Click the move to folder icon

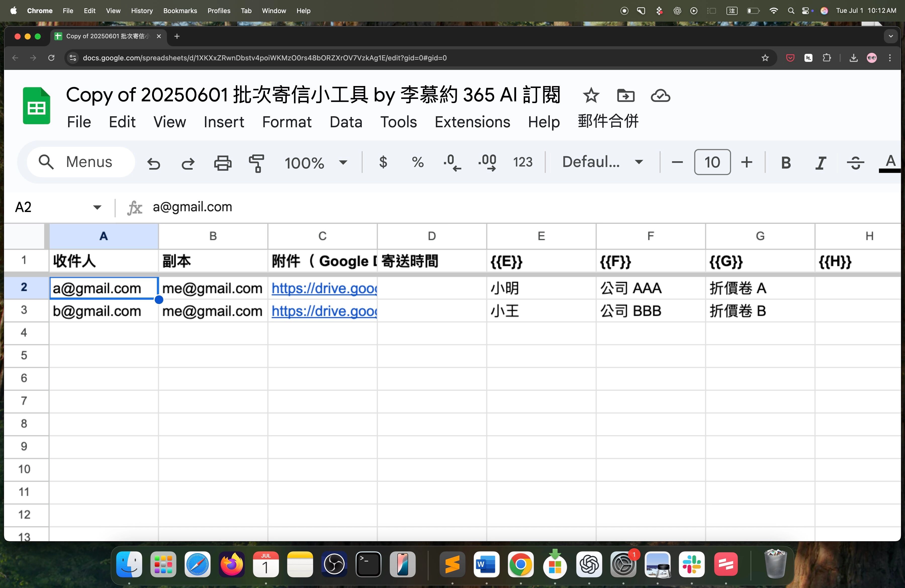click(625, 96)
